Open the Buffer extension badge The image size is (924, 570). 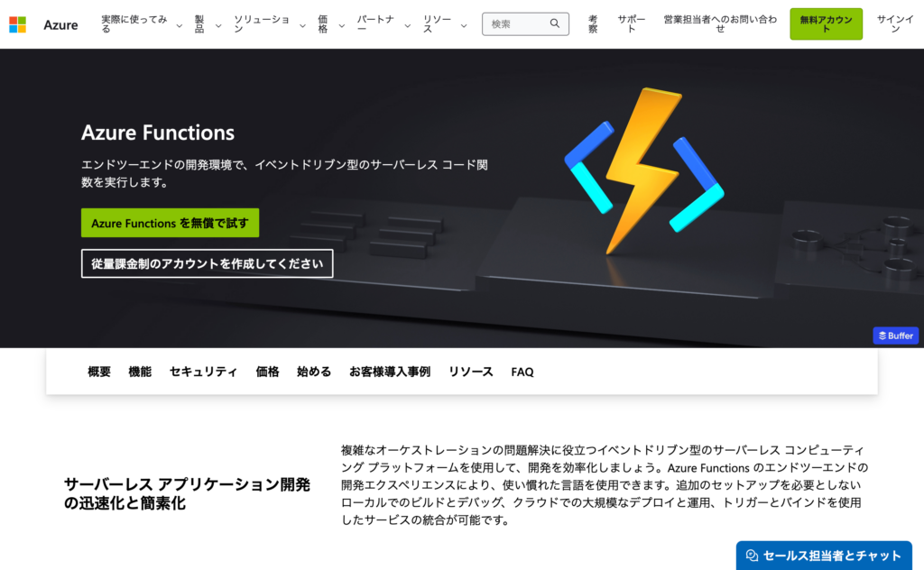(895, 336)
